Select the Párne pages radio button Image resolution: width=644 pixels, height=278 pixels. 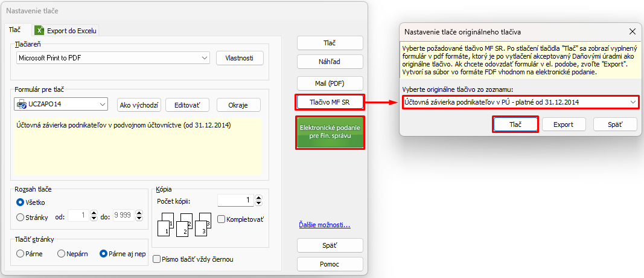tap(21, 254)
